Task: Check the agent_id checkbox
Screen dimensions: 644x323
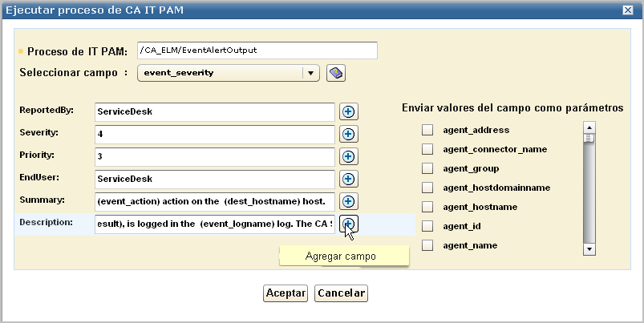Action: point(427,226)
